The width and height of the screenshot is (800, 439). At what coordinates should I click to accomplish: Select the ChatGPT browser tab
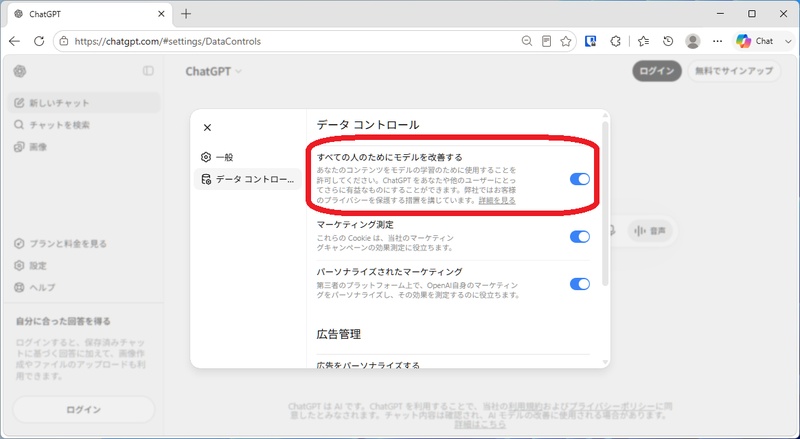(x=89, y=14)
